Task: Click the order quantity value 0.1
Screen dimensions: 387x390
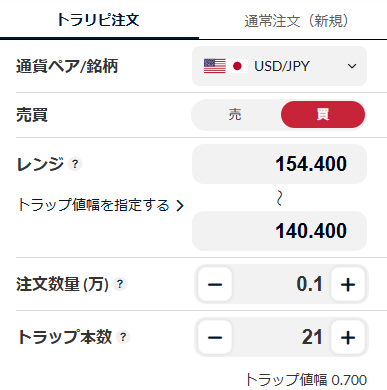Action: [309, 284]
